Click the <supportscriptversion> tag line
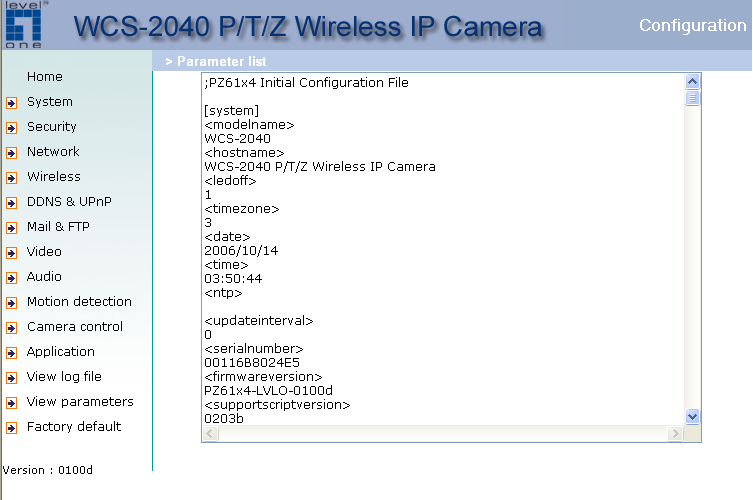 click(x=277, y=405)
